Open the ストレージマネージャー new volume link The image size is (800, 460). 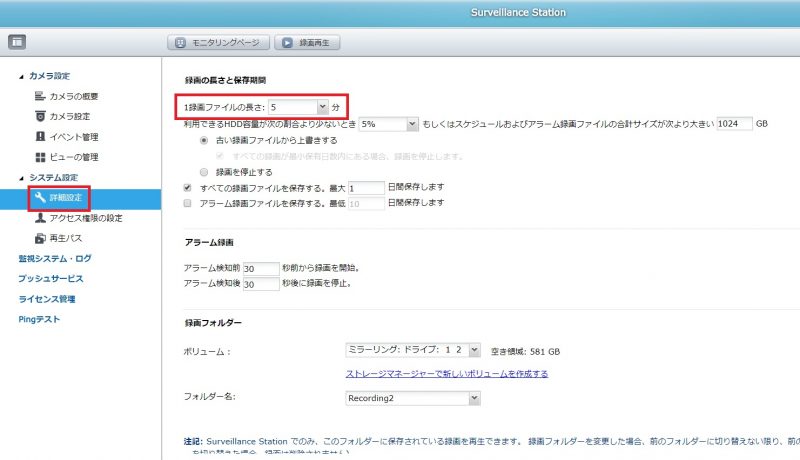(x=447, y=373)
